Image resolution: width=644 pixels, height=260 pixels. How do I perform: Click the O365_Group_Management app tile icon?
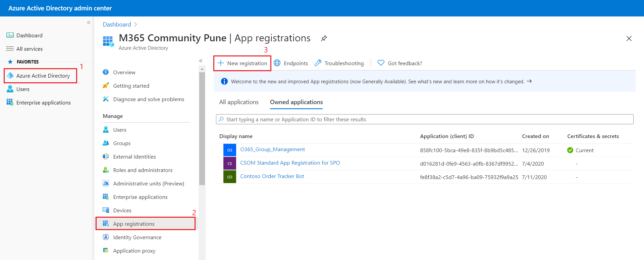[230, 150]
